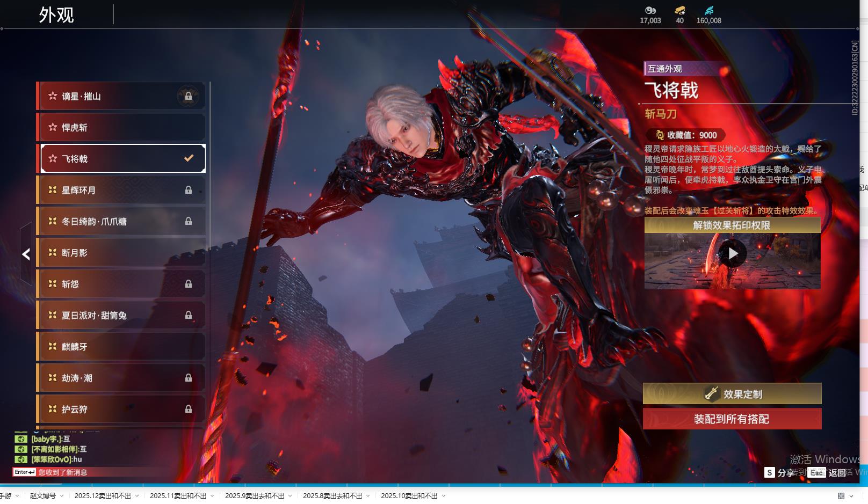The width and height of the screenshot is (868, 504).
Task: Click the equipped checkmark on 飞将戟
Action: (x=189, y=158)
